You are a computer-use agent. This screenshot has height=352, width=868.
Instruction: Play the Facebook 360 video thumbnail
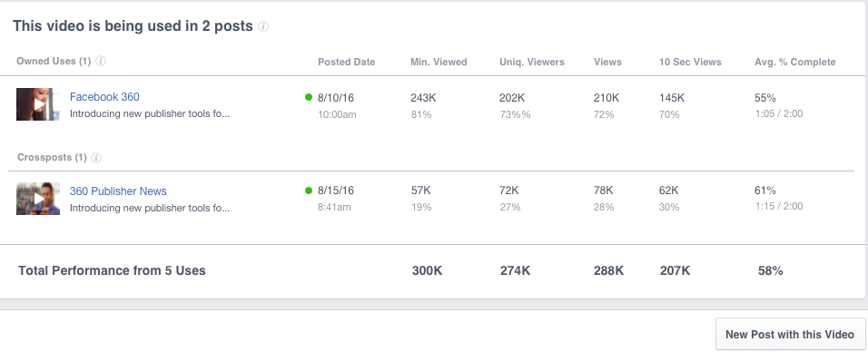pos(37,104)
